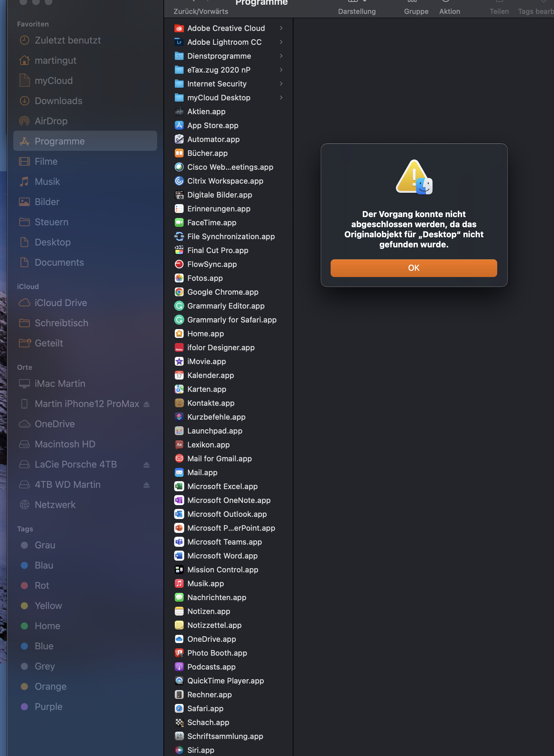Select Programme in the sidebar

pyautogui.click(x=85, y=141)
